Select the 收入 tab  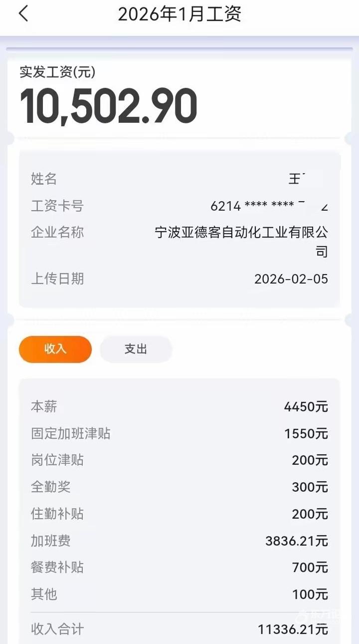(55, 349)
